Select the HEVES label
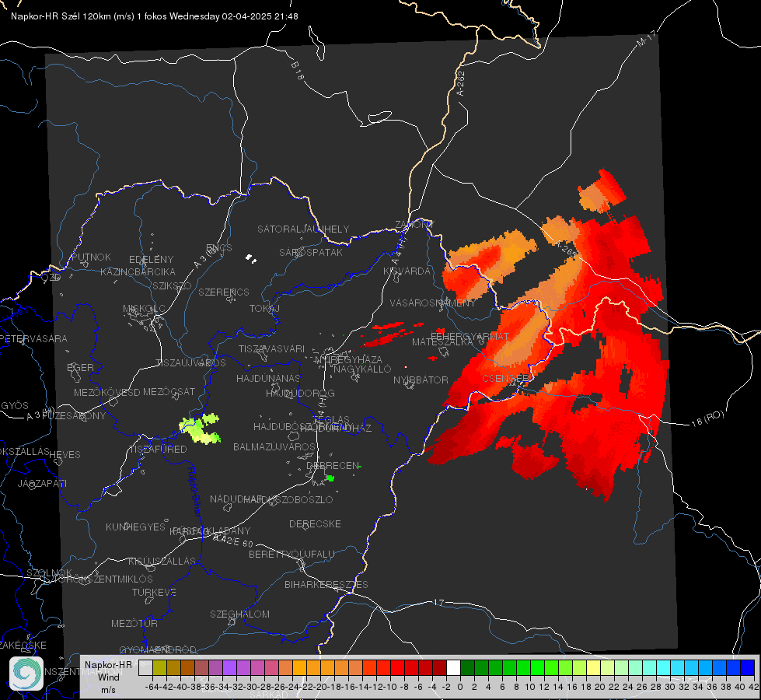 click(x=65, y=455)
